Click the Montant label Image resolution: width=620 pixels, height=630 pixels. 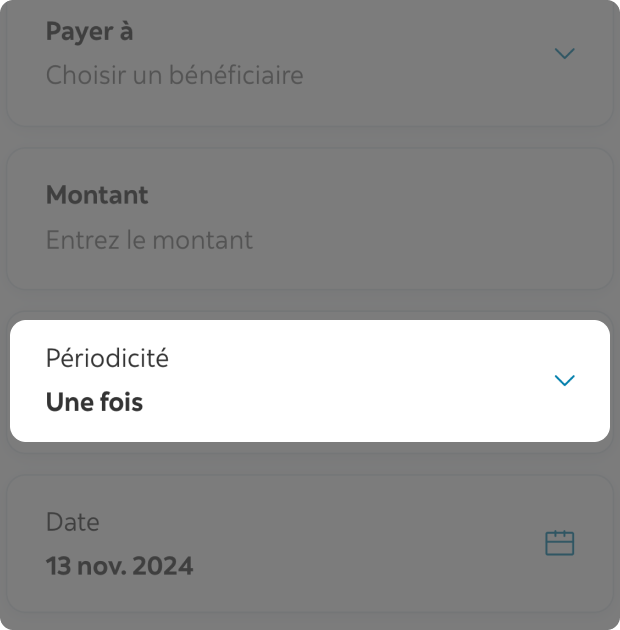point(97,195)
